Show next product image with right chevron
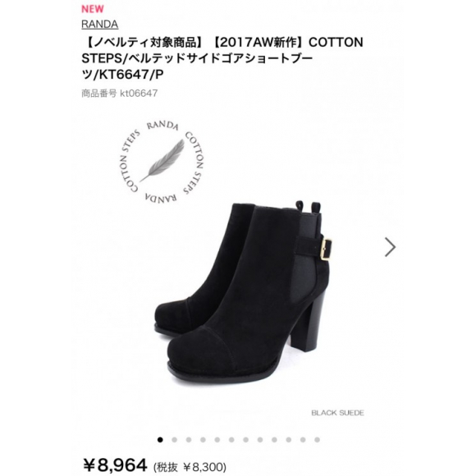This screenshot has height=476, width=476. pyautogui.click(x=390, y=247)
